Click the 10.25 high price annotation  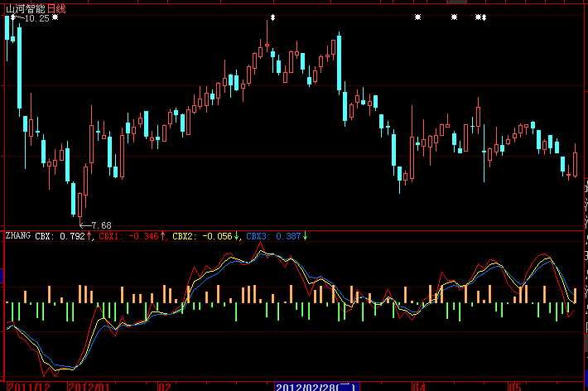tap(36, 18)
